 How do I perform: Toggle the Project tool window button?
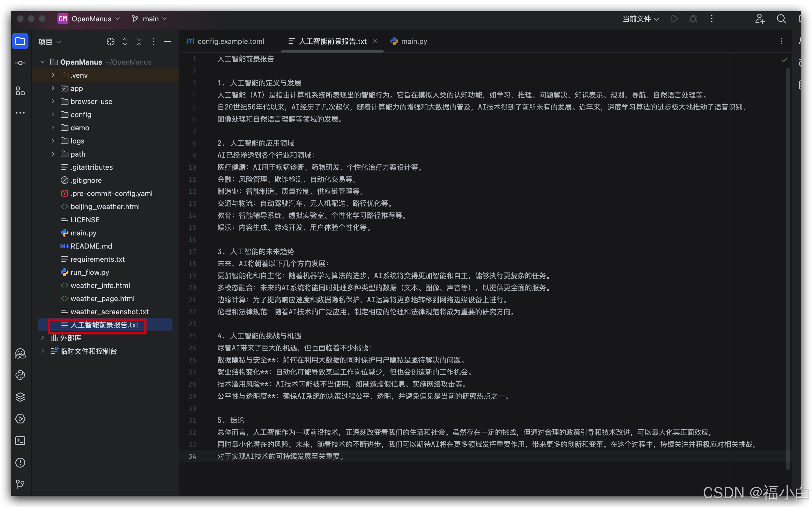[20, 41]
